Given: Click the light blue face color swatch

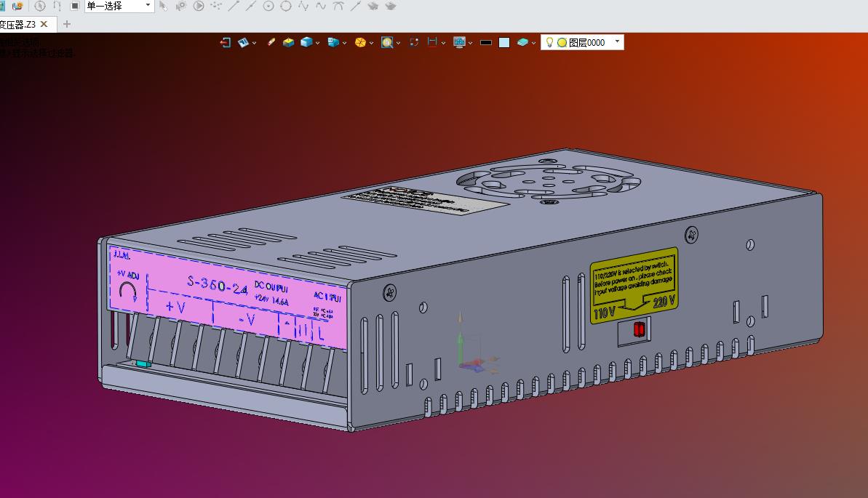Looking at the screenshot, I should click(504, 43).
